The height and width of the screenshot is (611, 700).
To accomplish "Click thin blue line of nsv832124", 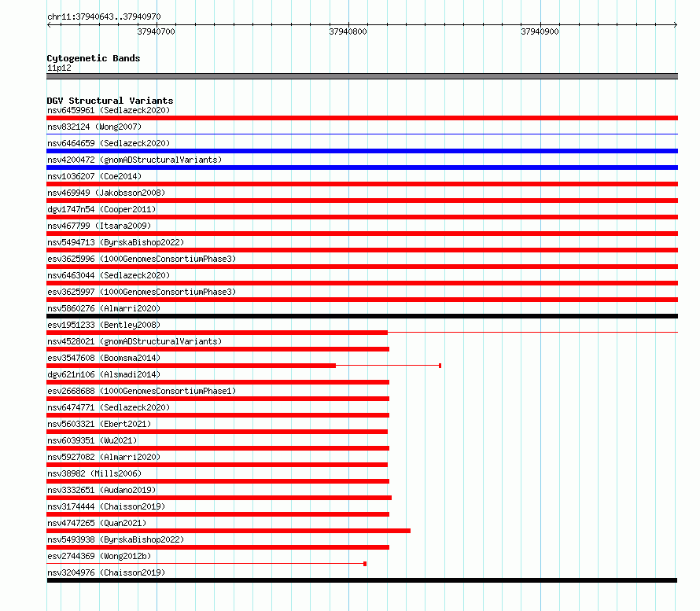I will (362, 134).
